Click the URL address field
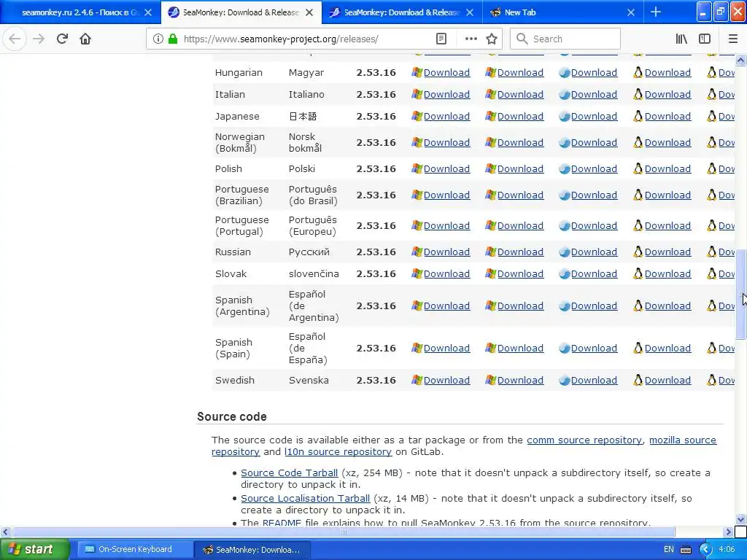Viewport: 747px width, 560px height. click(305, 39)
